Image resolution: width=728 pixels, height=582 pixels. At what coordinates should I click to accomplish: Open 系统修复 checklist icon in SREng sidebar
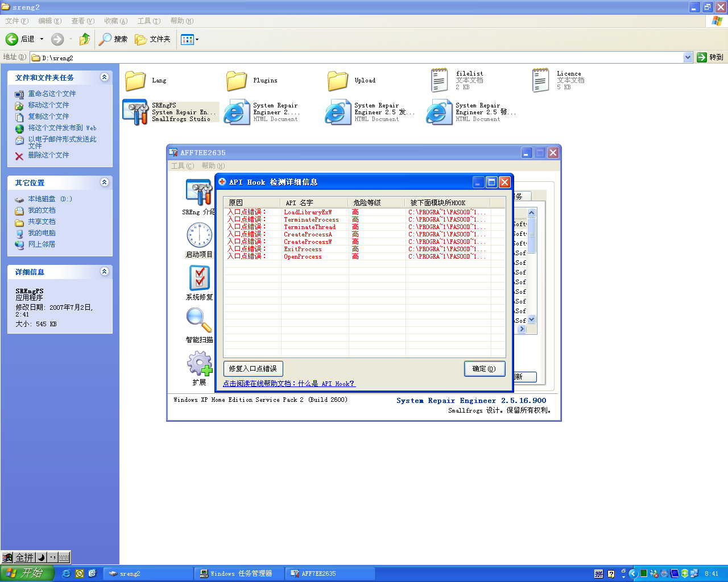point(199,278)
